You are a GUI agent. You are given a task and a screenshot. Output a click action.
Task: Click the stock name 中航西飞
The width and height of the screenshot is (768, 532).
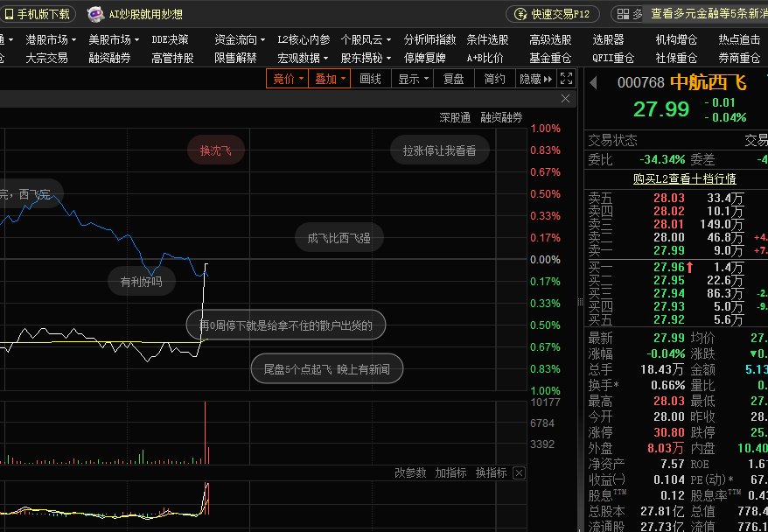709,82
